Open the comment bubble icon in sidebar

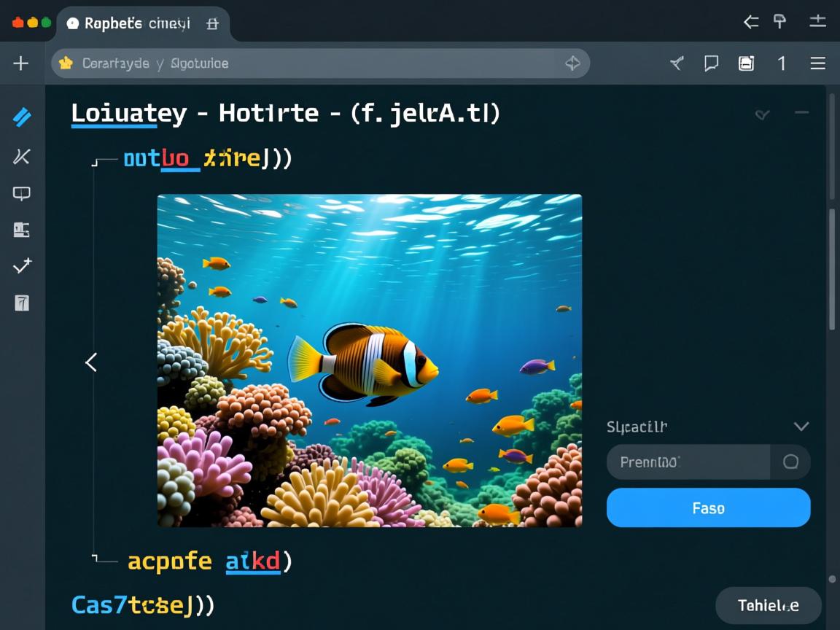tap(22, 193)
